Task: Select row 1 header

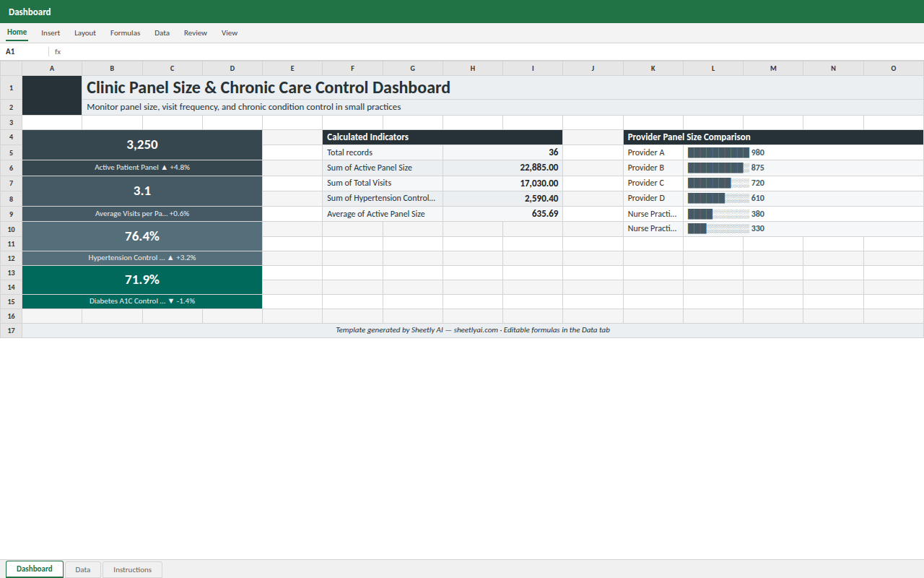Action: pyautogui.click(x=11, y=87)
